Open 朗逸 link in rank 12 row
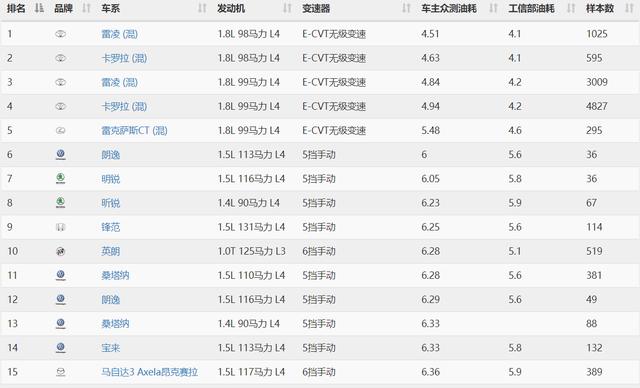 (111, 299)
